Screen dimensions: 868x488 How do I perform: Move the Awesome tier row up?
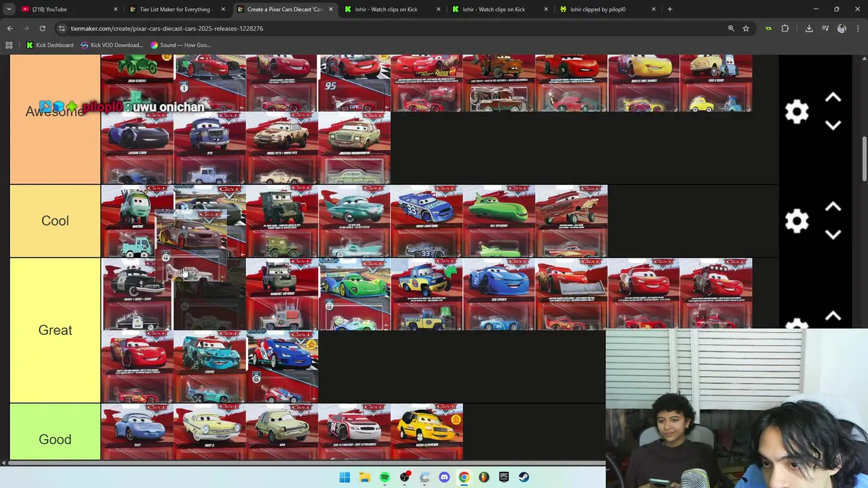tap(833, 98)
